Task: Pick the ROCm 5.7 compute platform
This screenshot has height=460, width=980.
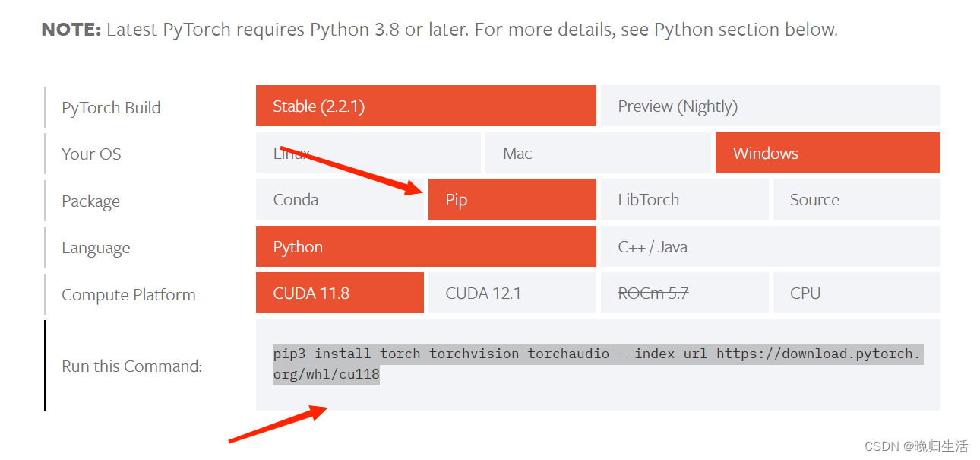Action: (684, 293)
